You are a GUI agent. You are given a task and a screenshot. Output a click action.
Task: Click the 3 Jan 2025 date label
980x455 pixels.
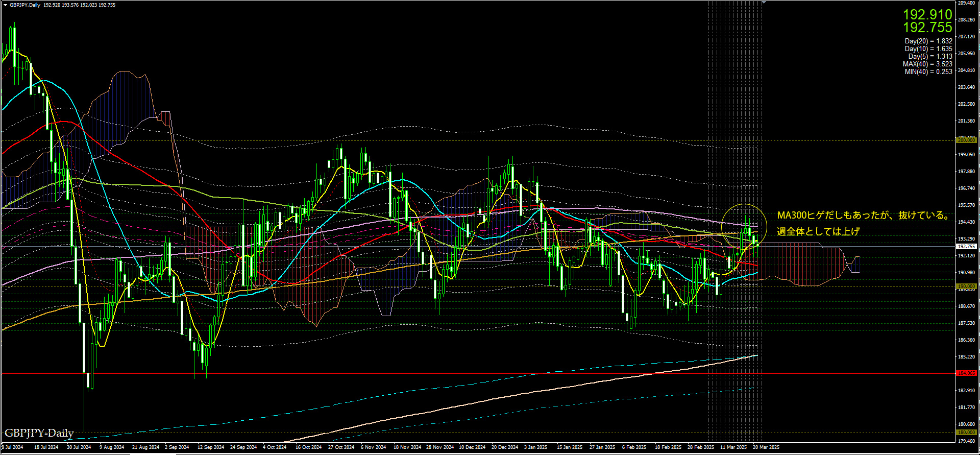tap(535, 447)
